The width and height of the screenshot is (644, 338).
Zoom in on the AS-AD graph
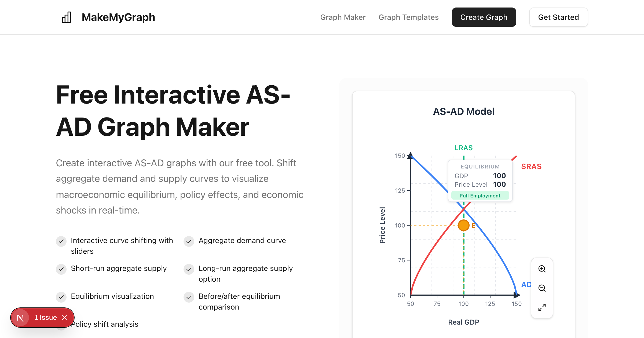pyautogui.click(x=542, y=269)
